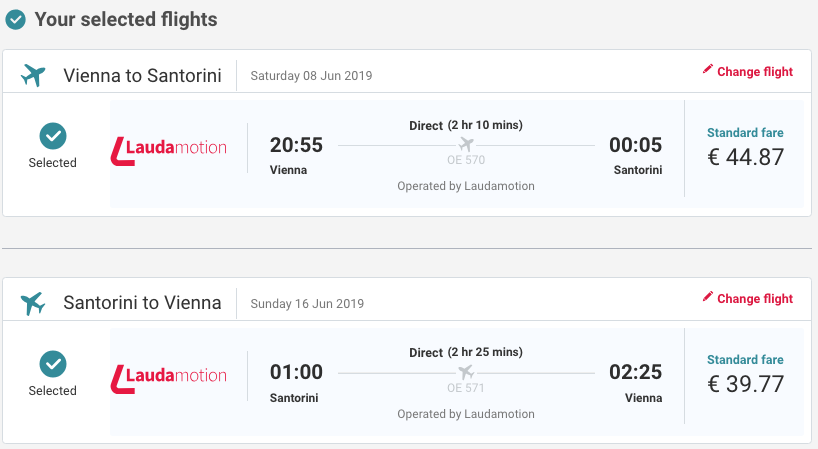The image size is (818, 449).
Task: Change flight for Santorini to Vienna
Action: (x=754, y=299)
